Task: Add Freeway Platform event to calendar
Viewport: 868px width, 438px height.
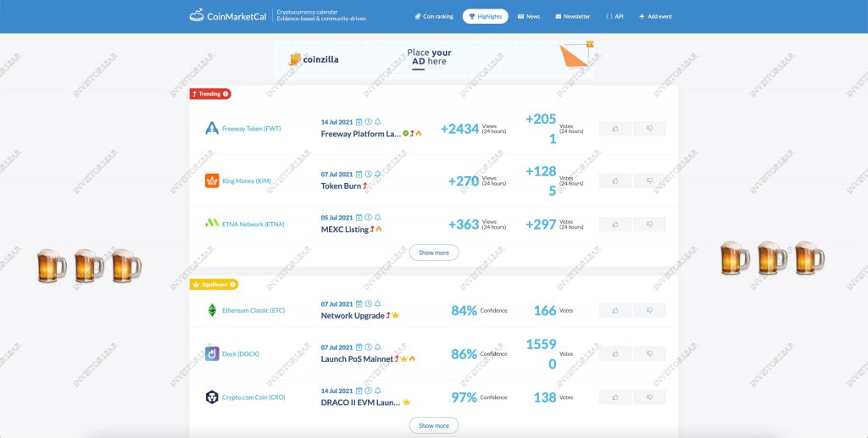Action: tap(359, 122)
